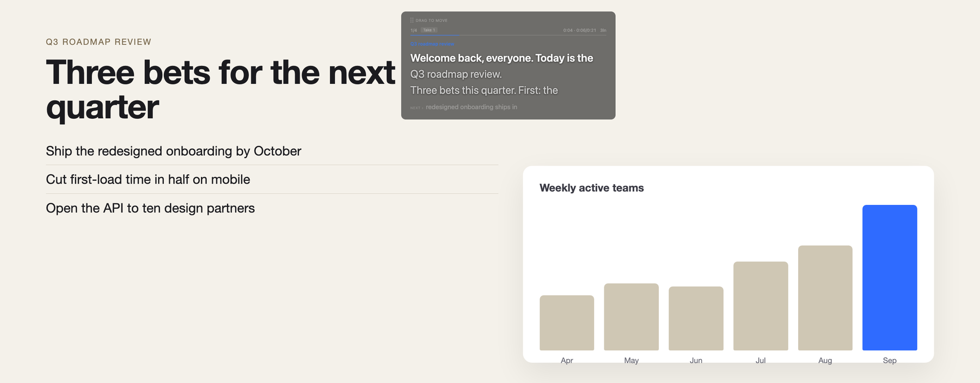Image resolution: width=980 pixels, height=383 pixels.
Task: Select 'Cut first-load time in half' item
Action: click(x=272, y=179)
